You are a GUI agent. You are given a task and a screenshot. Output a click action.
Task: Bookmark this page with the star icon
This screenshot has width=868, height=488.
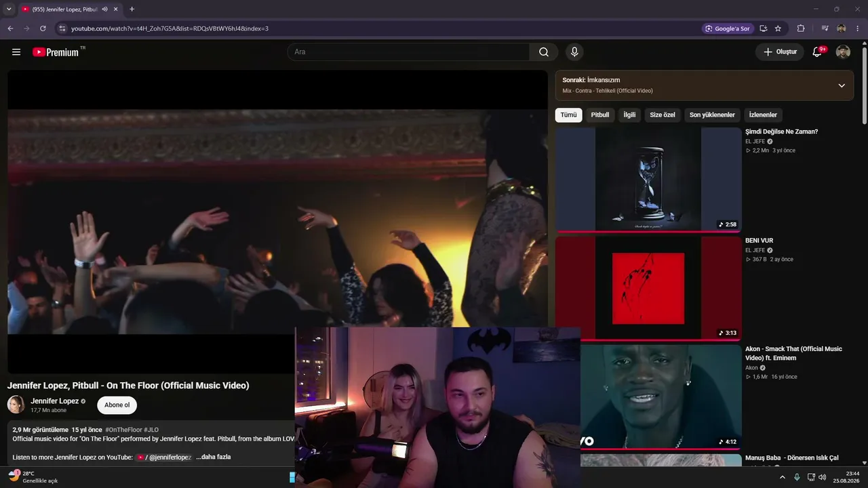coord(778,28)
